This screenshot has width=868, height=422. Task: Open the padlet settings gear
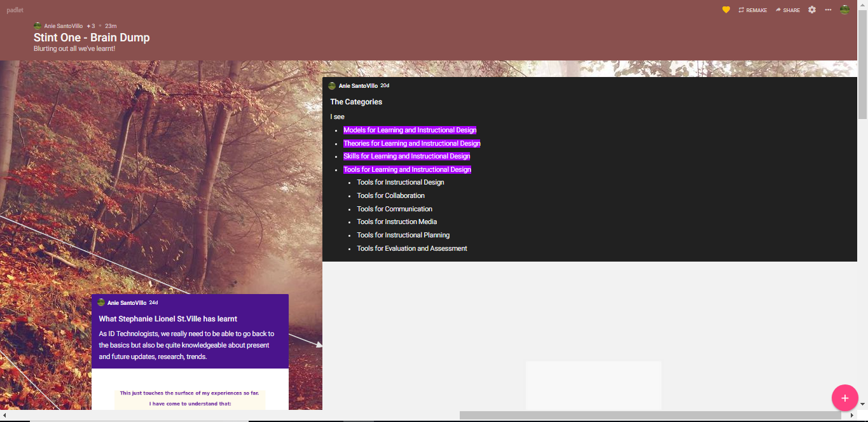812,10
